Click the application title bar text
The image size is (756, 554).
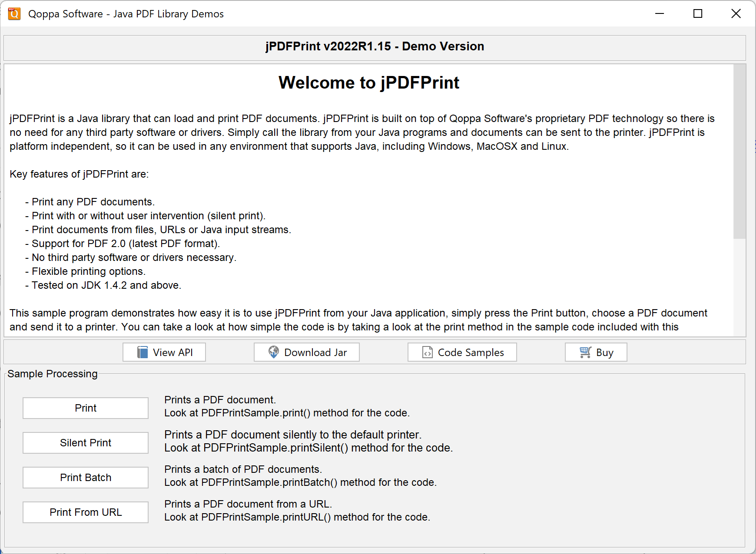click(126, 13)
